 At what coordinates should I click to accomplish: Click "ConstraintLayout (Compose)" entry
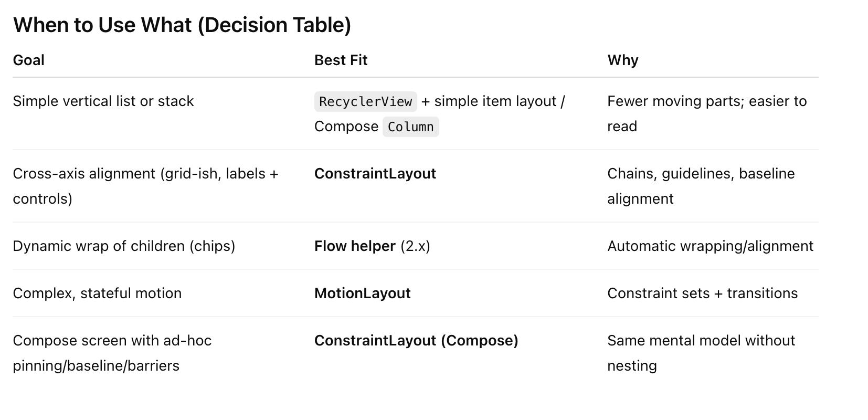tap(416, 341)
